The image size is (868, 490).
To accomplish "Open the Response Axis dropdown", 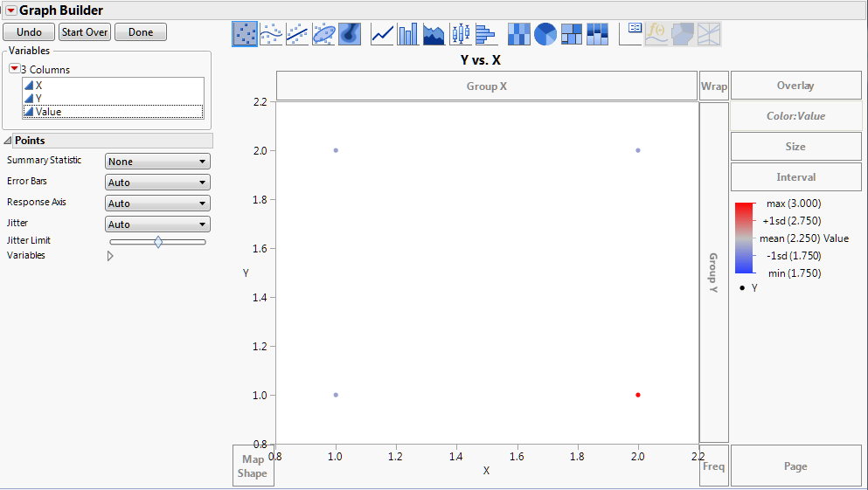I will coord(157,204).
